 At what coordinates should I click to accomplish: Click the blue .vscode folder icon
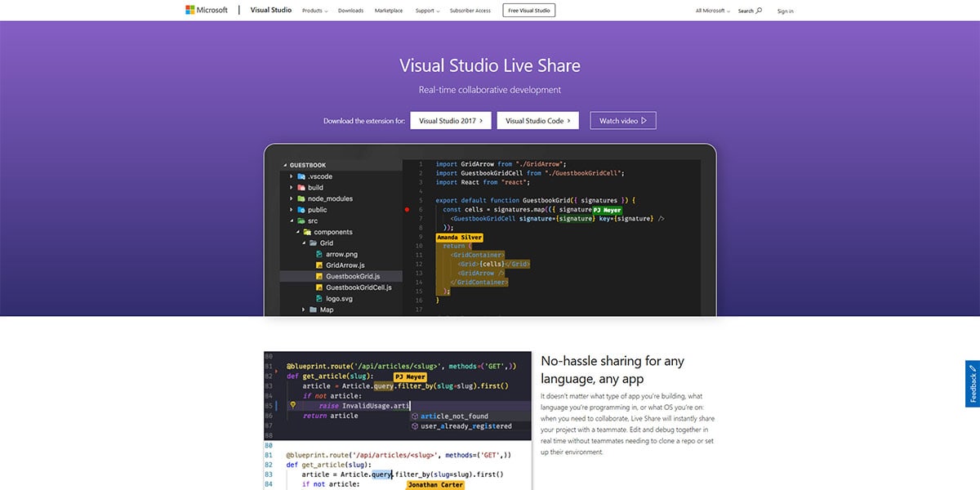point(301,176)
